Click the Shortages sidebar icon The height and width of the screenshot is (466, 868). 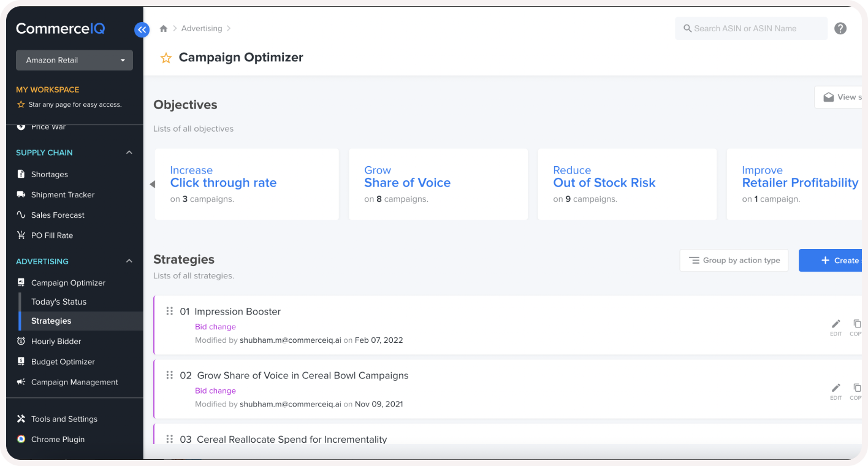coord(21,174)
